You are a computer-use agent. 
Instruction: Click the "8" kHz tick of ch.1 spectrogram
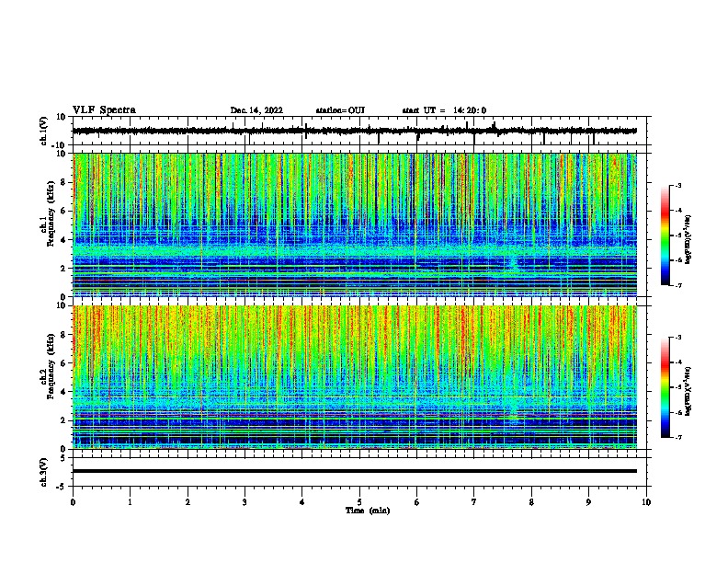(63, 182)
